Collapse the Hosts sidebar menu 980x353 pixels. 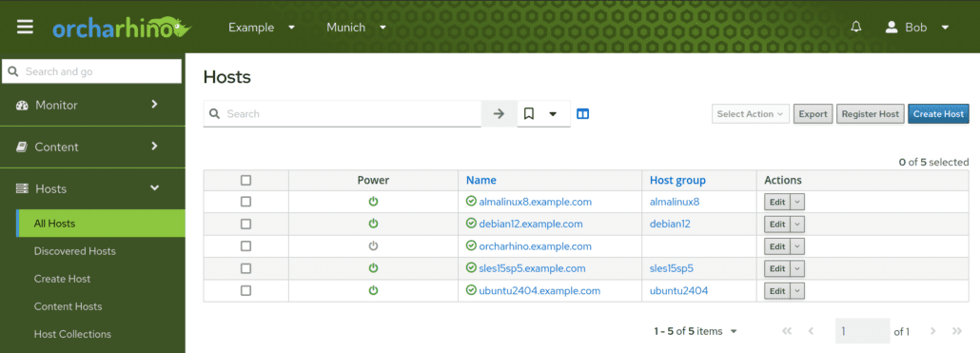pyautogui.click(x=92, y=188)
